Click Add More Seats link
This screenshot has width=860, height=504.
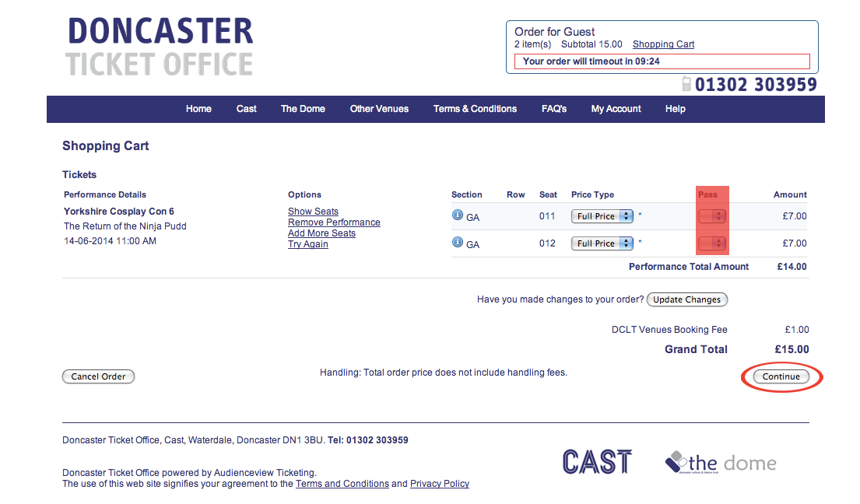[x=321, y=233]
